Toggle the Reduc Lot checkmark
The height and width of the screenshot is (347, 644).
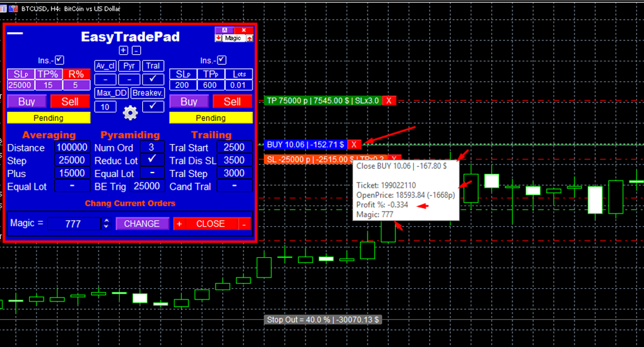(x=152, y=159)
